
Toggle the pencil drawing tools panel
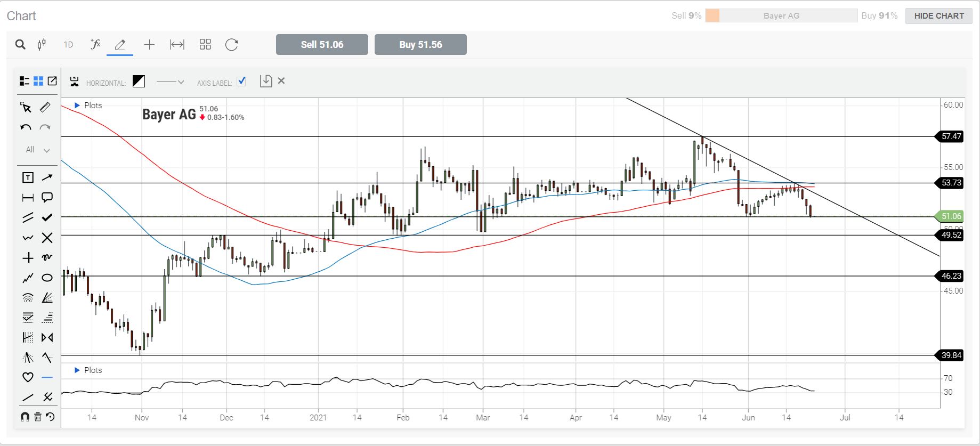(x=120, y=45)
